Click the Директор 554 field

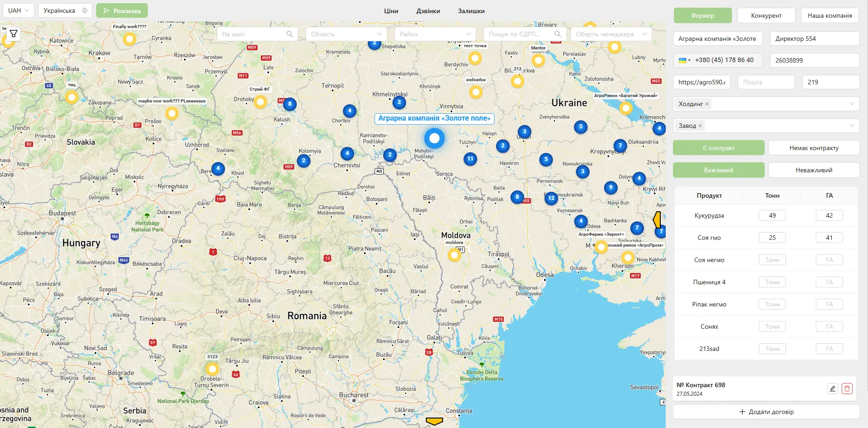pyautogui.click(x=814, y=39)
